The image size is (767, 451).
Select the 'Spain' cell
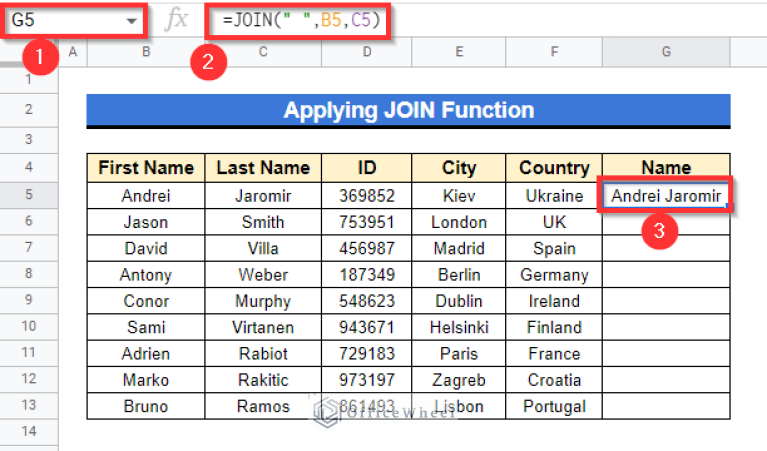554,248
